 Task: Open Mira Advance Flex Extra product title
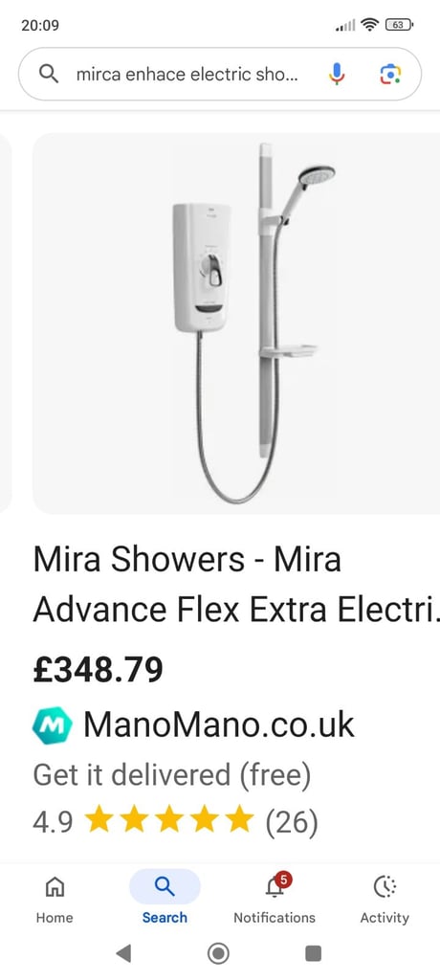coord(236,584)
